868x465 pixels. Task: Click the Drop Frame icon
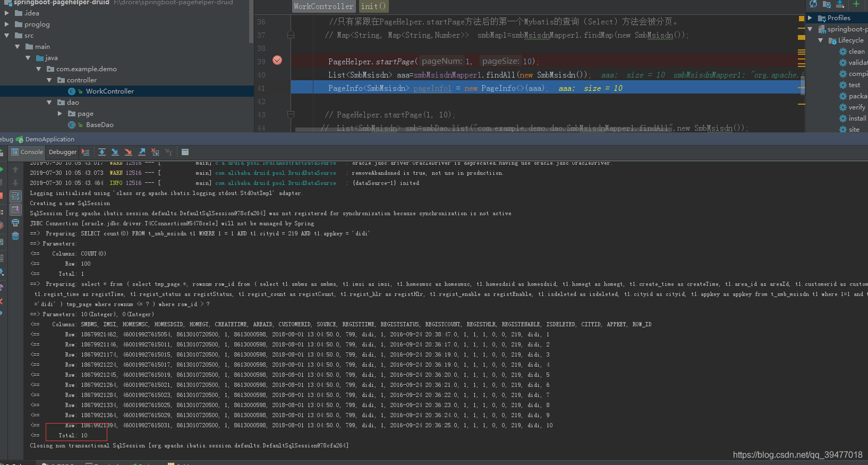point(155,152)
